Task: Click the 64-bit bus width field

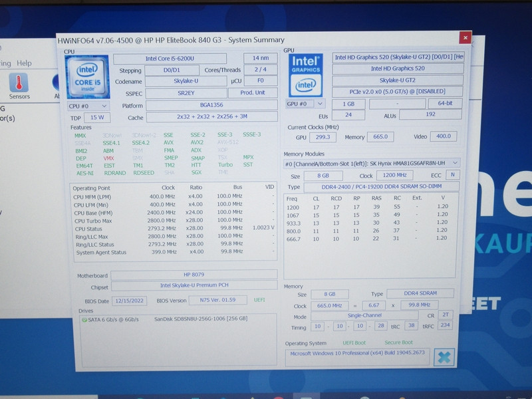Action: 445,103
